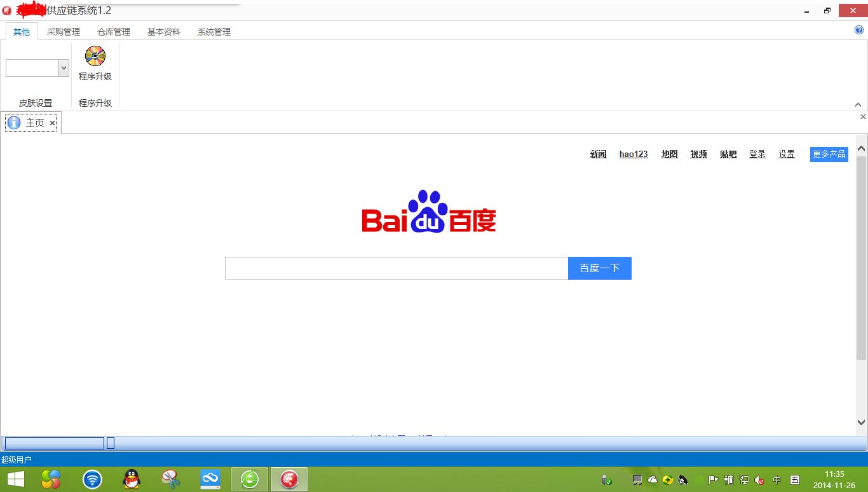This screenshot has width=868, height=492.
Task: Click the OneDrive cloud tray icon
Action: coord(653,480)
